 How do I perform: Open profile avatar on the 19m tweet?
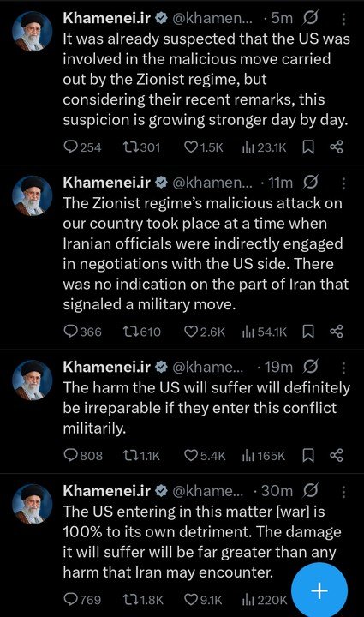tap(33, 380)
